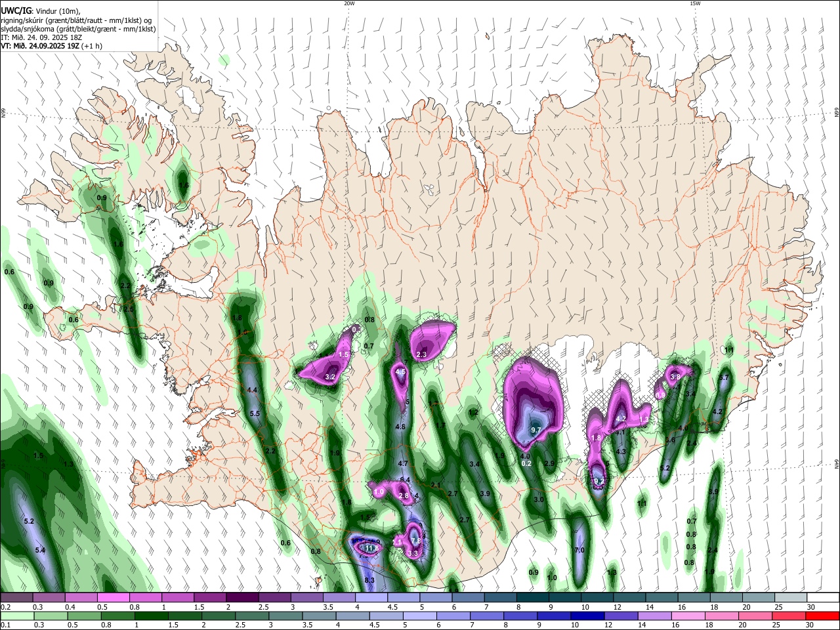The image size is (840, 630).
Task: Click the 3.8 value in the eastern purple patch
Action: (675, 377)
